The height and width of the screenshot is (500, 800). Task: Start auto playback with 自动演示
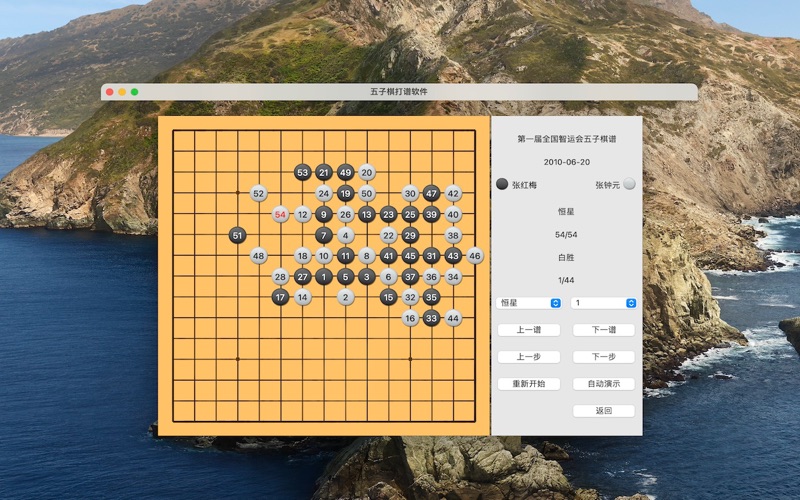[x=604, y=384]
